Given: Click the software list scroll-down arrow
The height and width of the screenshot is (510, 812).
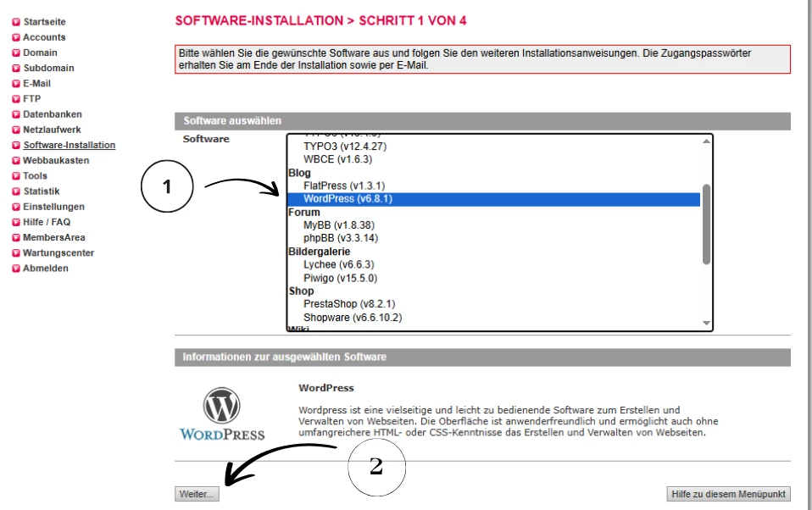Looking at the screenshot, I should click(706, 323).
